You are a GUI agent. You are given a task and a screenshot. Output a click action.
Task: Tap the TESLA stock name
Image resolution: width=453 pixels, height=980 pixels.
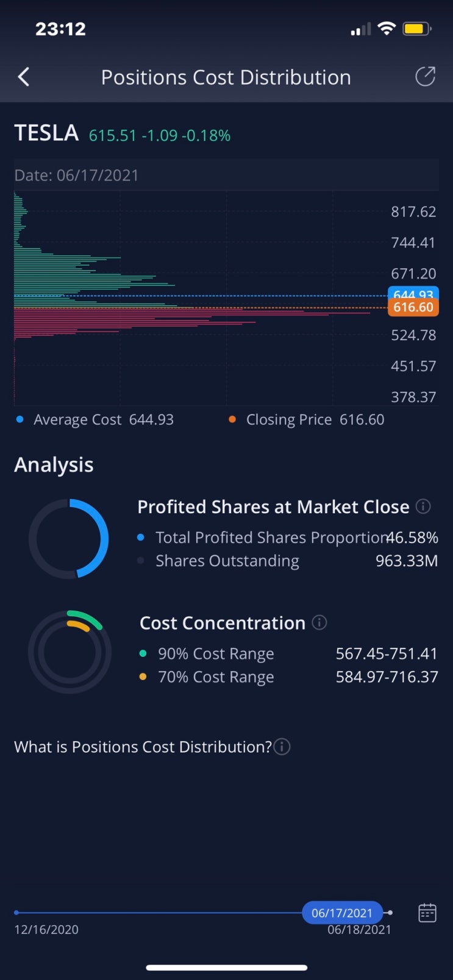[46, 133]
